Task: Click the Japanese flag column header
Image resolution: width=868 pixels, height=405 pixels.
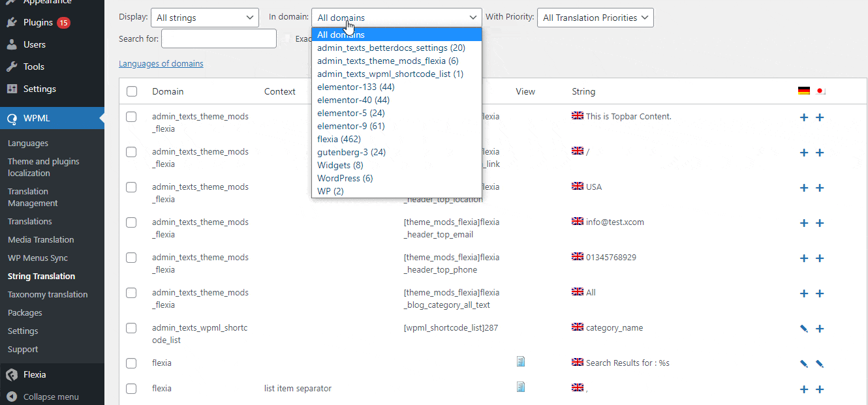Action: [x=820, y=91]
